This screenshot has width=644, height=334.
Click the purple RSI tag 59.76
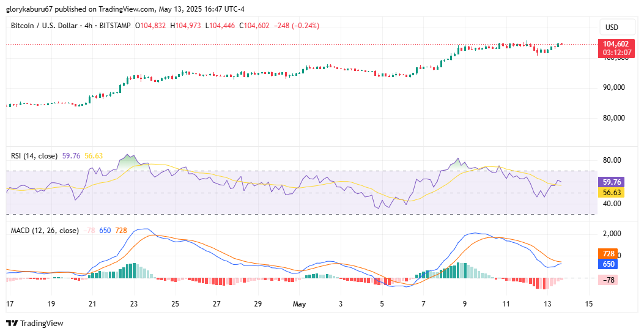(612, 182)
